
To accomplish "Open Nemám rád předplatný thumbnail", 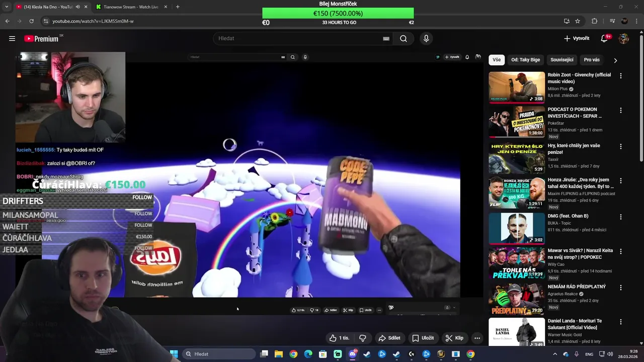I will click(x=517, y=299).
